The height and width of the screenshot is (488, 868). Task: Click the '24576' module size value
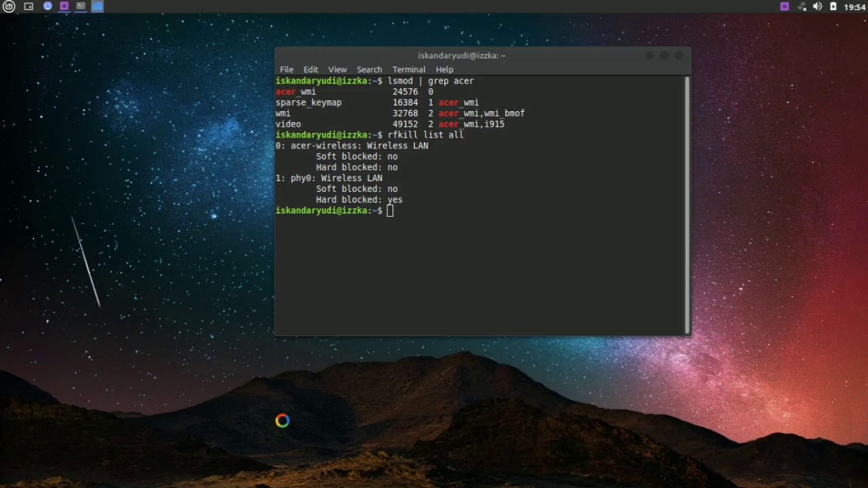(406, 91)
